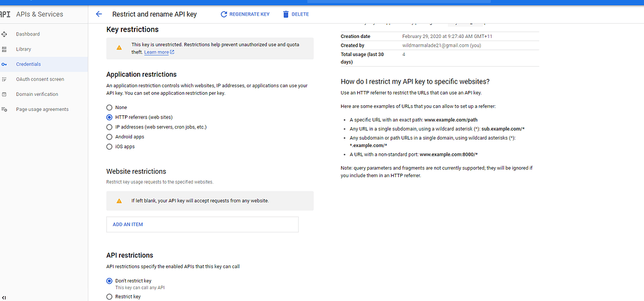Click REGENERATE KEY button
Screen dimensions: 644x301
click(245, 14)
